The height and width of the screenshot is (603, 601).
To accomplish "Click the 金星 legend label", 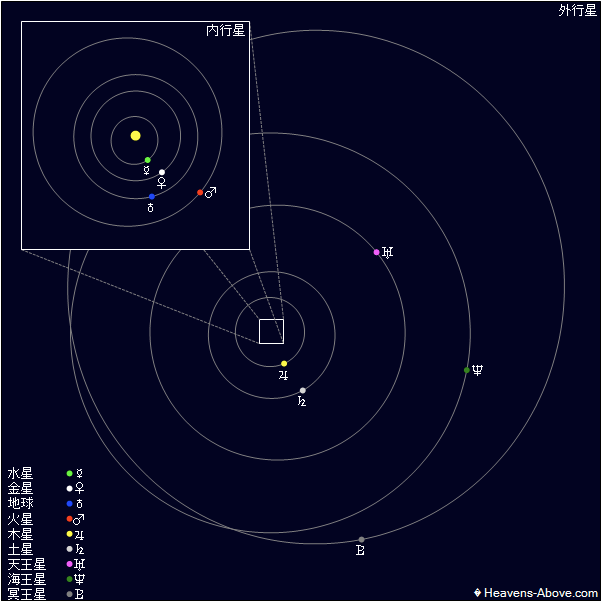I will click(20, 488).
